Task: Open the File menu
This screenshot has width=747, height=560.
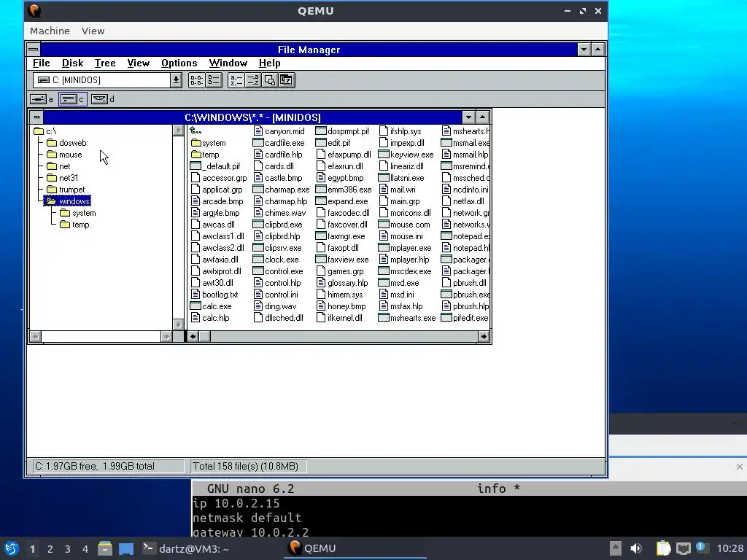Action: point(41,63)
